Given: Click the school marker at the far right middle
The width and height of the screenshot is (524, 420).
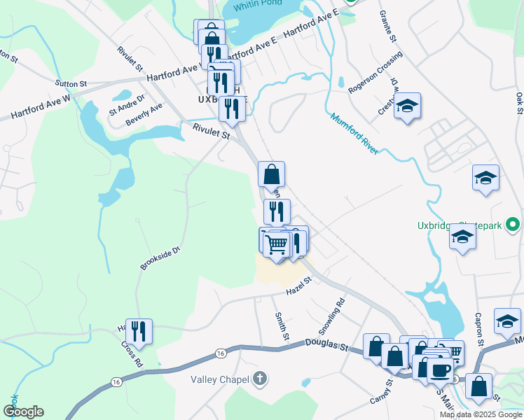Looking at the screenshot, I should tap(485, 180).
